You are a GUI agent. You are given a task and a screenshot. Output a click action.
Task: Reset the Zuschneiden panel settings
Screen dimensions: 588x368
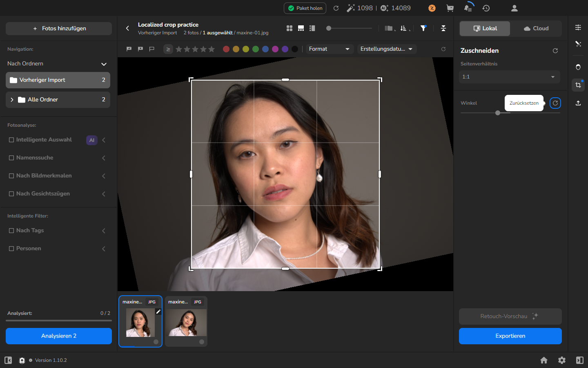[555, 51]
